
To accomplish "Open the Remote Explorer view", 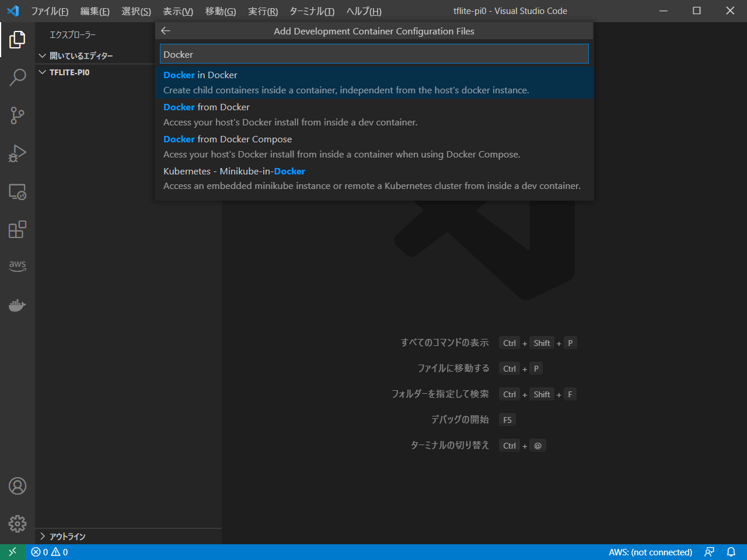I will (18, 192).
